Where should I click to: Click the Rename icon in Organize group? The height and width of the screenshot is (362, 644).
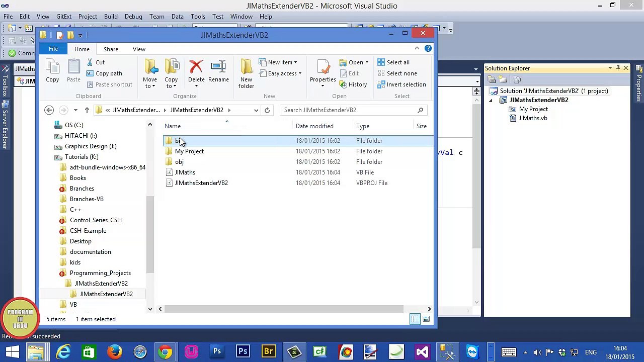pos(218,67)
